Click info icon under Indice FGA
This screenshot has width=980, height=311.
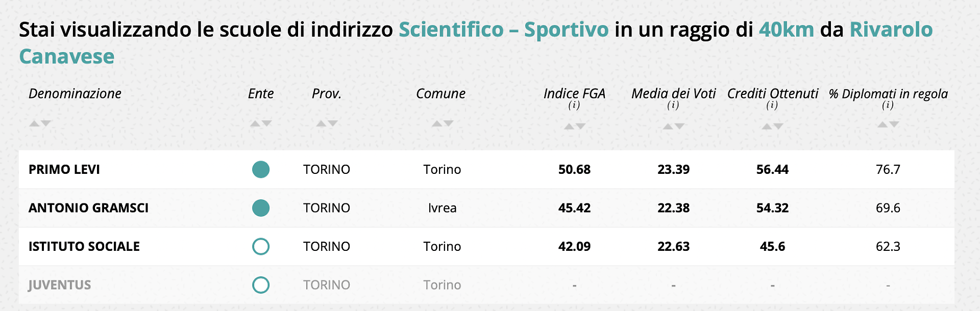[x=574, y=105]
